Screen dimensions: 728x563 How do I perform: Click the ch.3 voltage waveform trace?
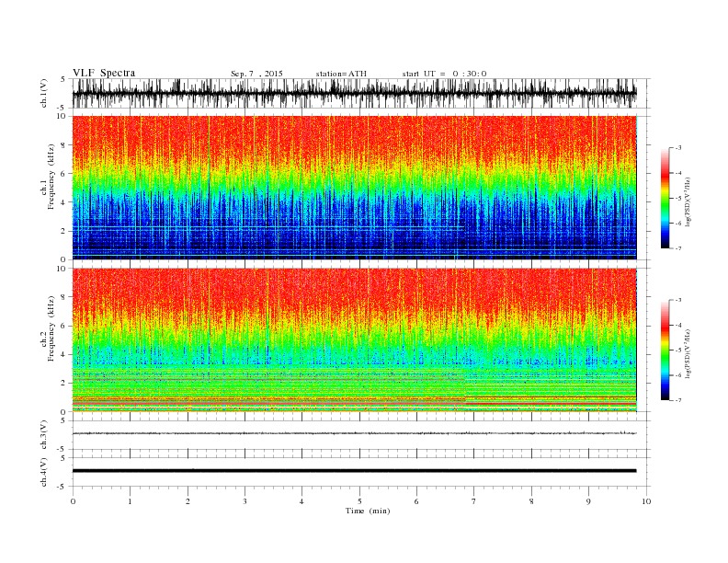tap(354, 433)
